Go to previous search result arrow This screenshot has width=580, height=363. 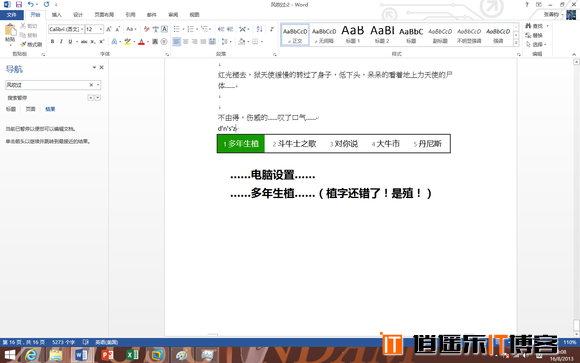point(91,98)
